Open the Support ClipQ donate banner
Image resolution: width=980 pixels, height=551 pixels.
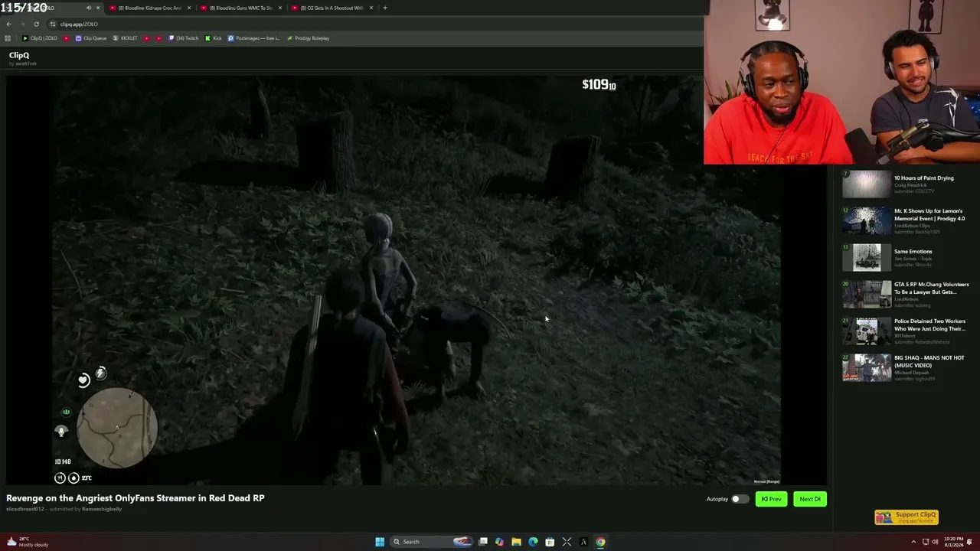(x=906, y=517)
